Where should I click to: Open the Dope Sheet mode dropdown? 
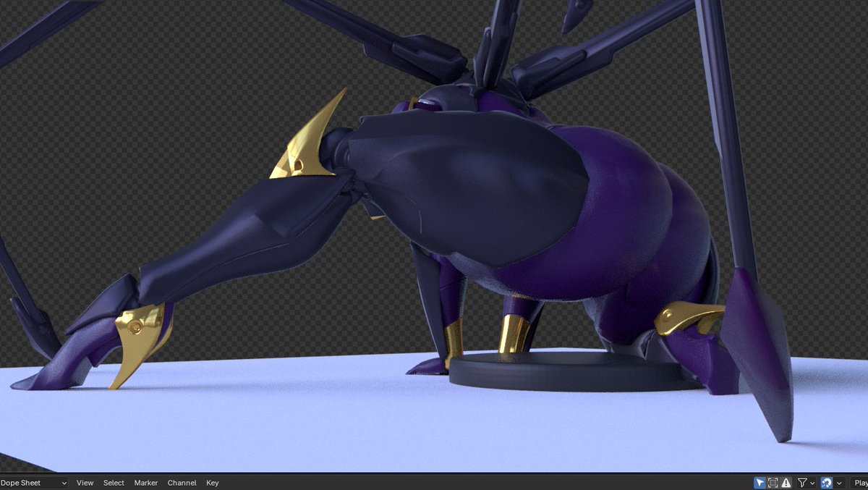tap(34, 483)
